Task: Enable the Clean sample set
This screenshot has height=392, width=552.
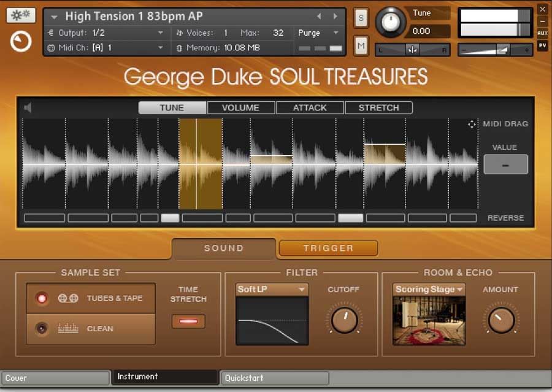Action: [x=42, y=328]
